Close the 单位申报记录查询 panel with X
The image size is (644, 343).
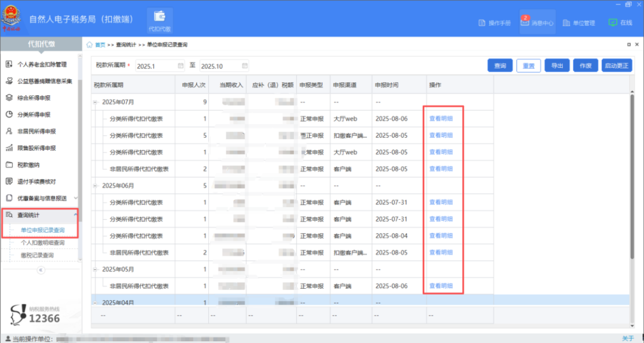(x=636, y=45)
